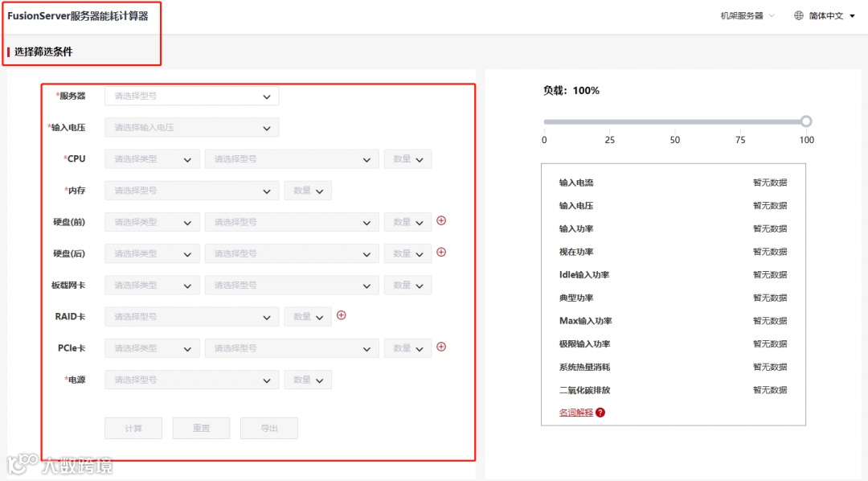
Task: Open the 板载网卡 model dropdown
Action: 292,286
